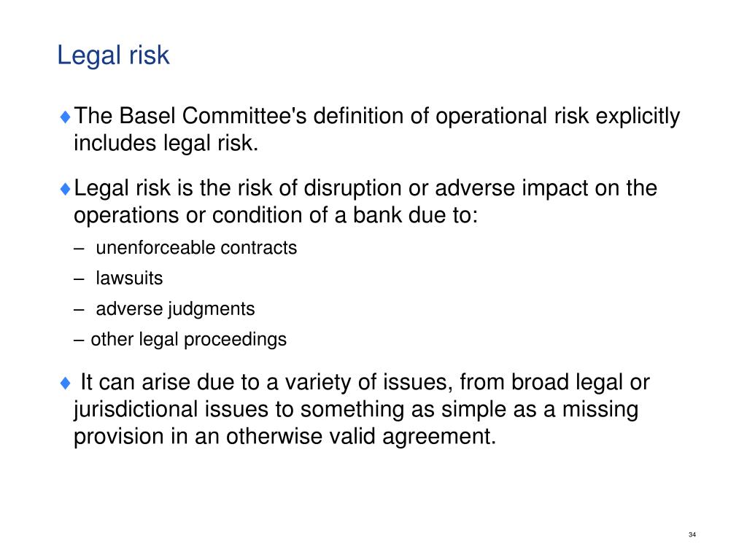Viewport: 747px width, 560px height.
Task: Click the words 'Basel Committee's' in first bullet
Action: [213, 116]
